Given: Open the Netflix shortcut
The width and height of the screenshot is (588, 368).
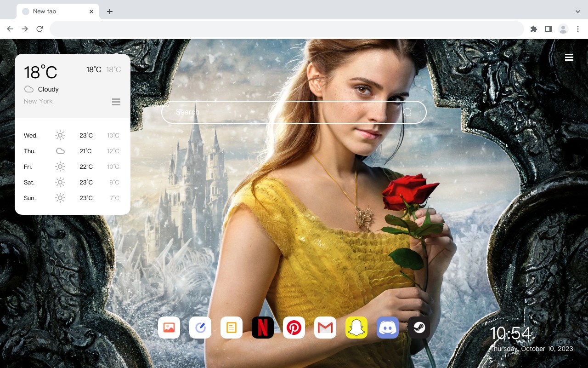Looking at the screenshot, I should (x=263, y=328).
